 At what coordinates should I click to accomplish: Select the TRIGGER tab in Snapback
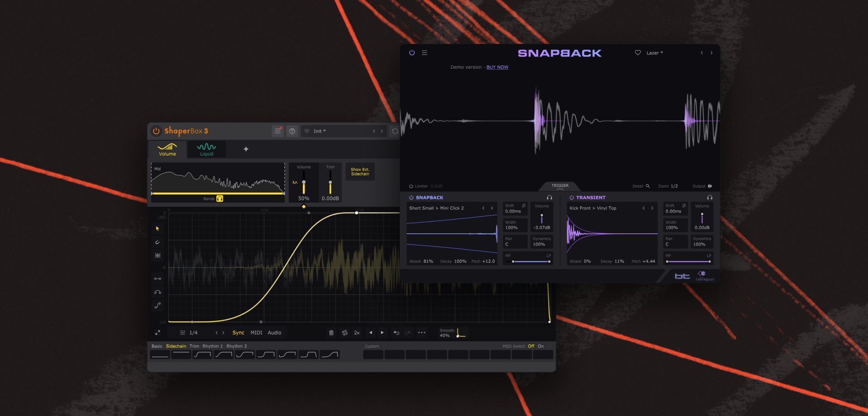(x=560, y=185)
